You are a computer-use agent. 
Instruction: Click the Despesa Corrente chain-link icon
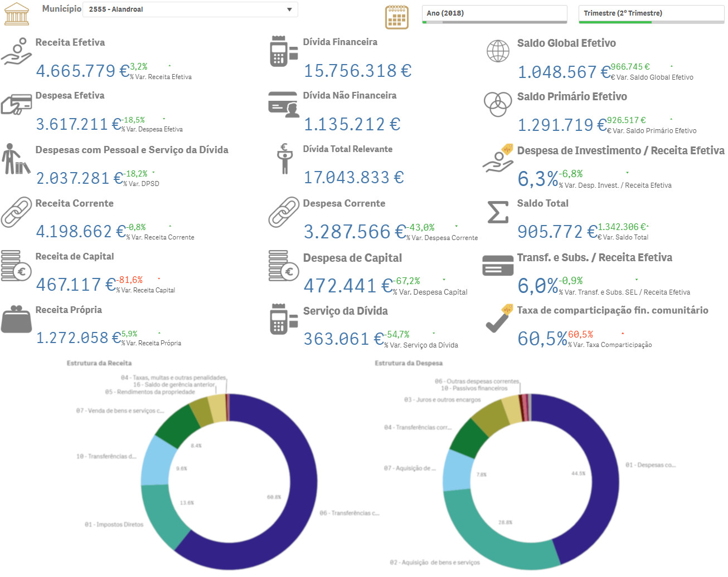[284, 212]
